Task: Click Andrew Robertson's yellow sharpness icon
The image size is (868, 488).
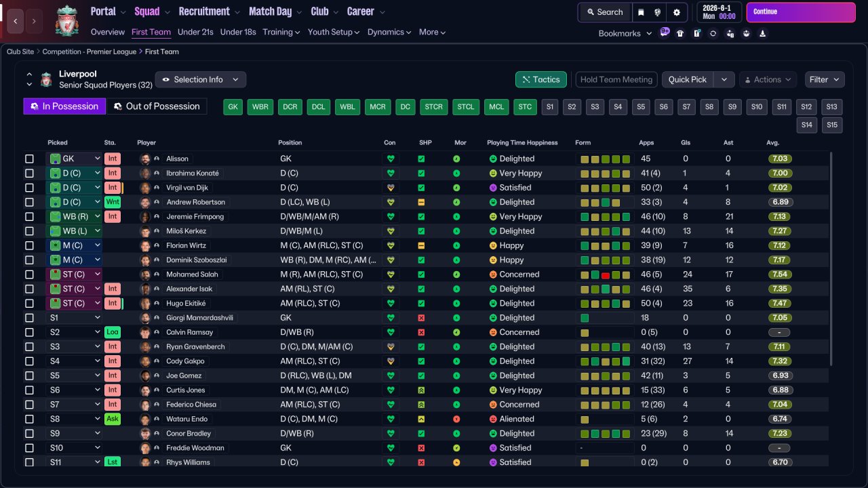Action: tap(421, 202)
